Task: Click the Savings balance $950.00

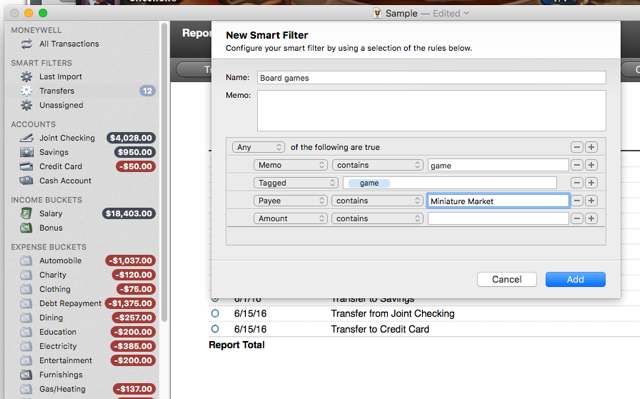Action: pyautogui.click(x=135, y=152)
